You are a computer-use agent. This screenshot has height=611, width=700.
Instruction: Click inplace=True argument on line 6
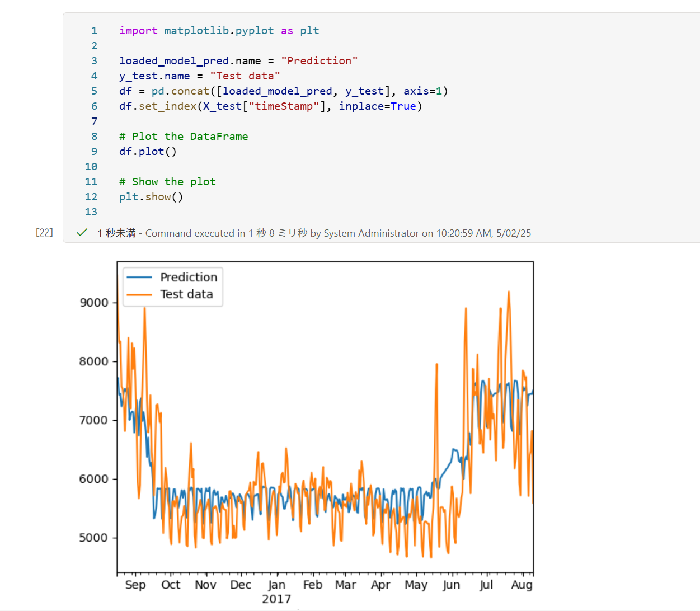coord(378,106)
